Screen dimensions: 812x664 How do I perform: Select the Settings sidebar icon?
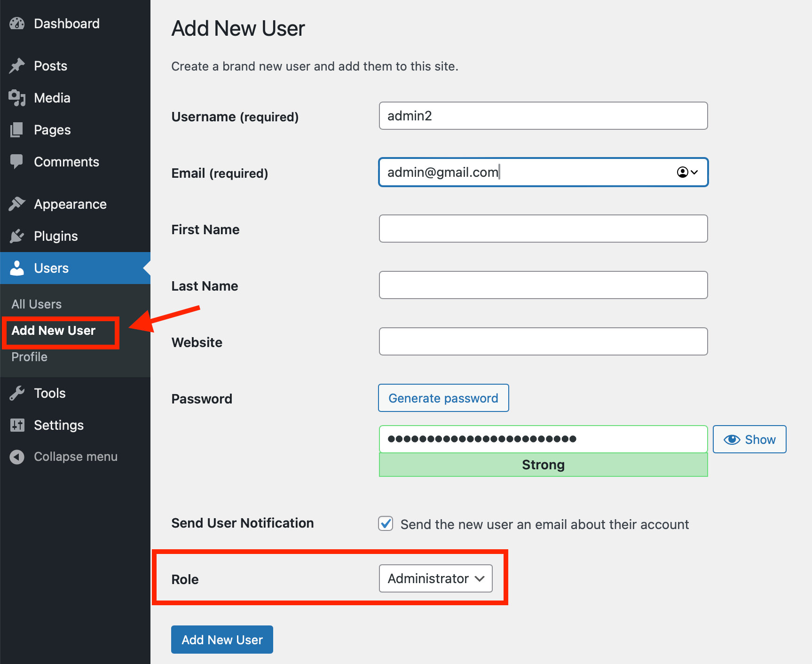[17, 425]
